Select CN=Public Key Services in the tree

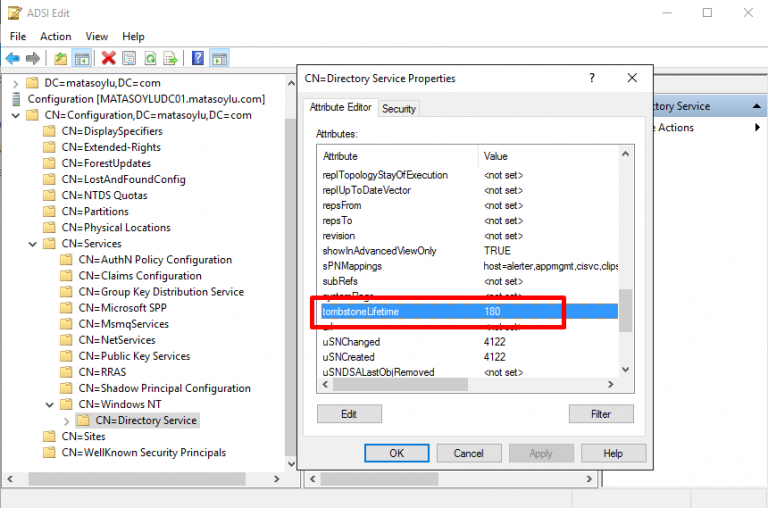click(x=134, y=356)
